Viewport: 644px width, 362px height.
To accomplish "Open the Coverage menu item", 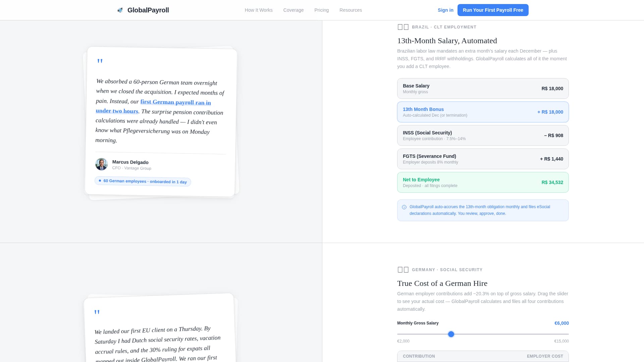I will 293,10.
